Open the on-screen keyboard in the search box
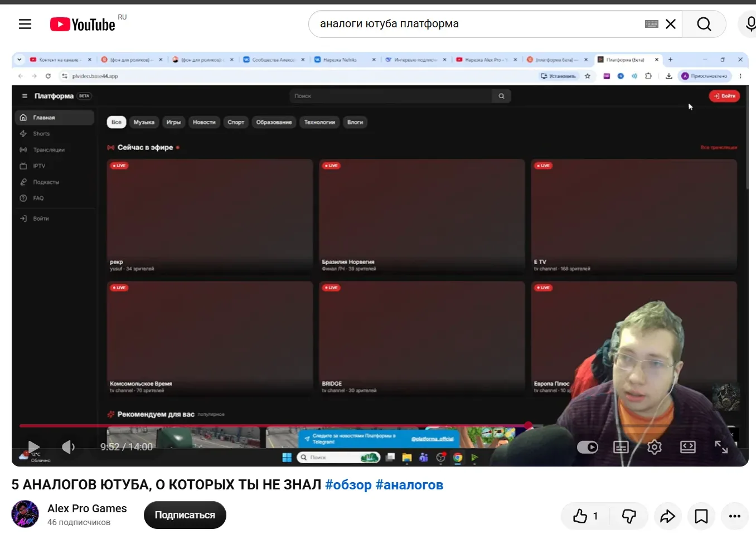This screenshot has height=534, width=756. click(651, 24)
